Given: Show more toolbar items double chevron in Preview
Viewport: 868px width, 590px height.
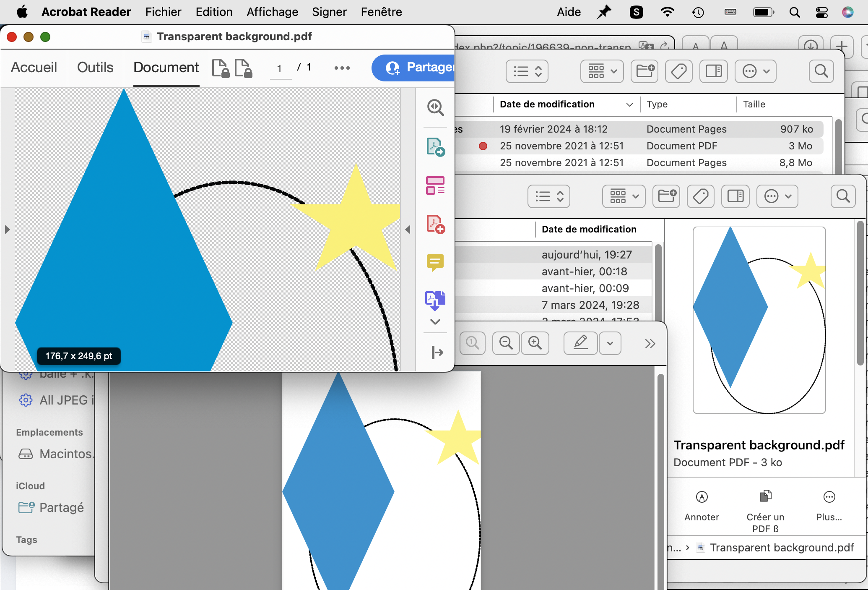Looking at the screenshot, I should 650,344.
